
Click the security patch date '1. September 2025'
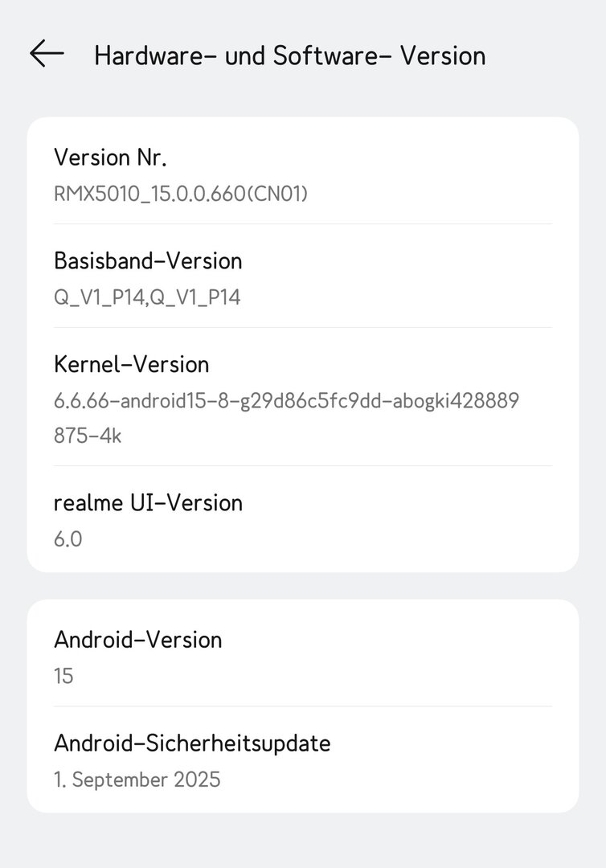(x=137, y=780)
